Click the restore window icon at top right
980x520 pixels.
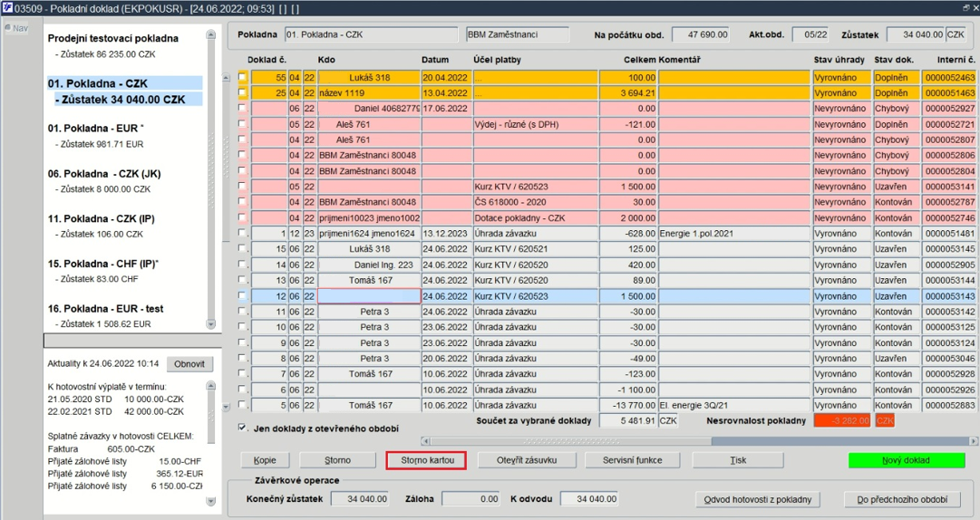point(967,7)
